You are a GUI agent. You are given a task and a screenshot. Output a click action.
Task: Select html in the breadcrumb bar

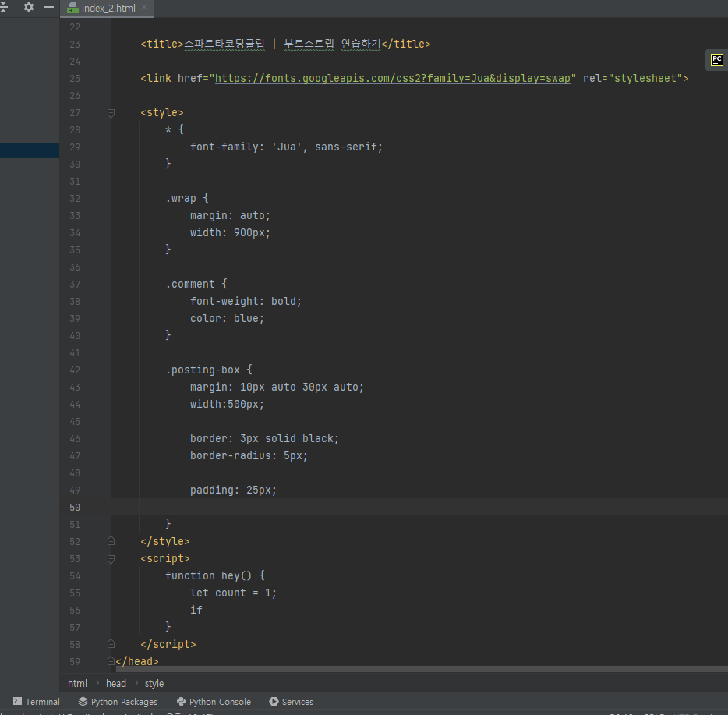point(77,683)
